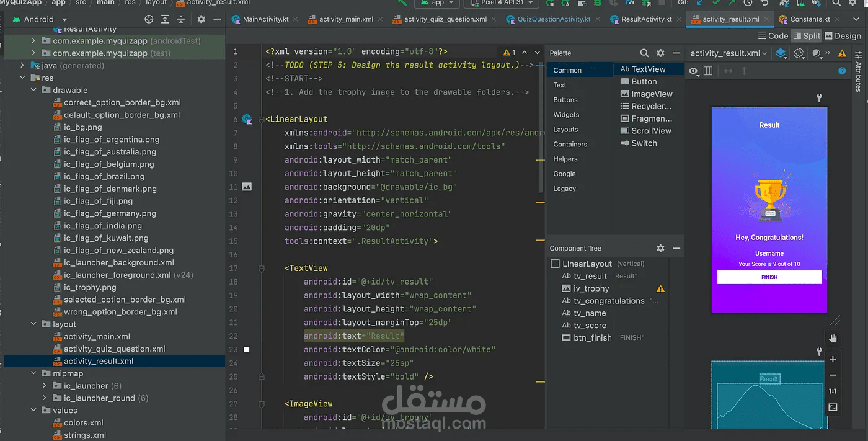The image size is (868, 441).
Task: Switch editor to Code view
Action: pyautogui.click(x=772, y=36)
